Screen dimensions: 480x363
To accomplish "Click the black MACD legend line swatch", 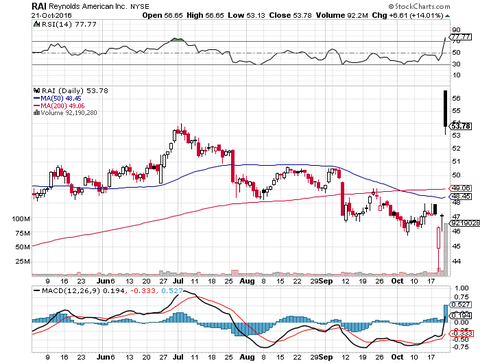I will [37, 291].
